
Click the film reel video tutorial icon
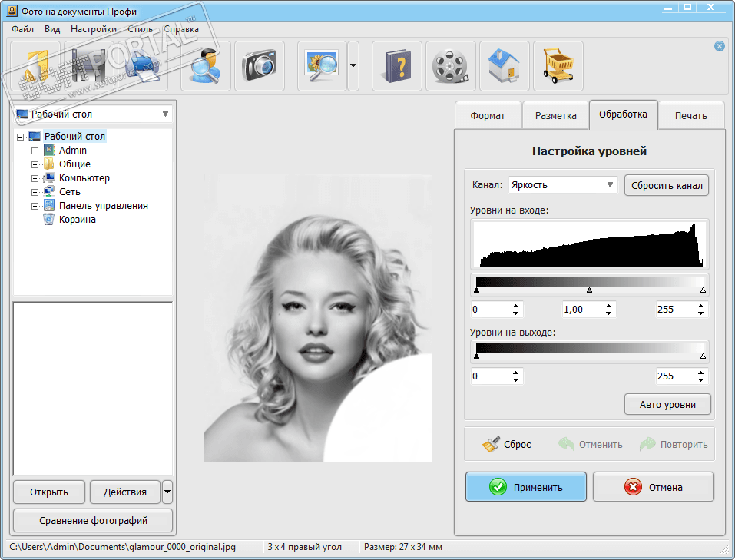coord(451,66)
